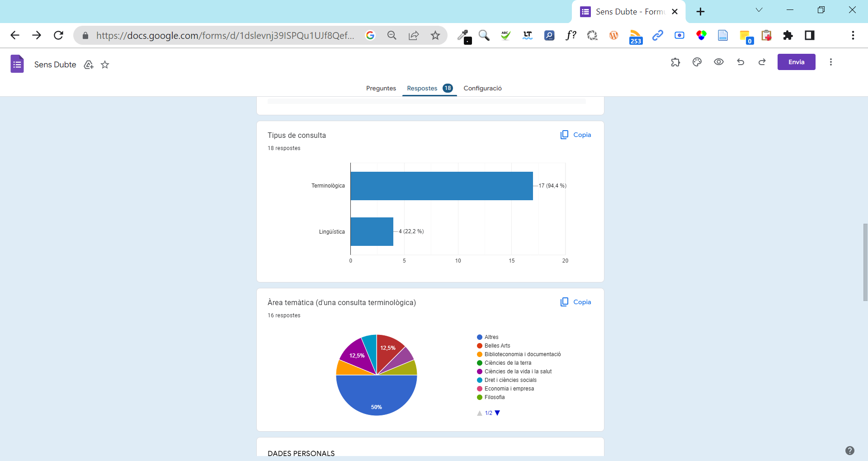Screen dimensions: 868x461
Task: Preview the form with the eye icon
Action: [719, 62]
